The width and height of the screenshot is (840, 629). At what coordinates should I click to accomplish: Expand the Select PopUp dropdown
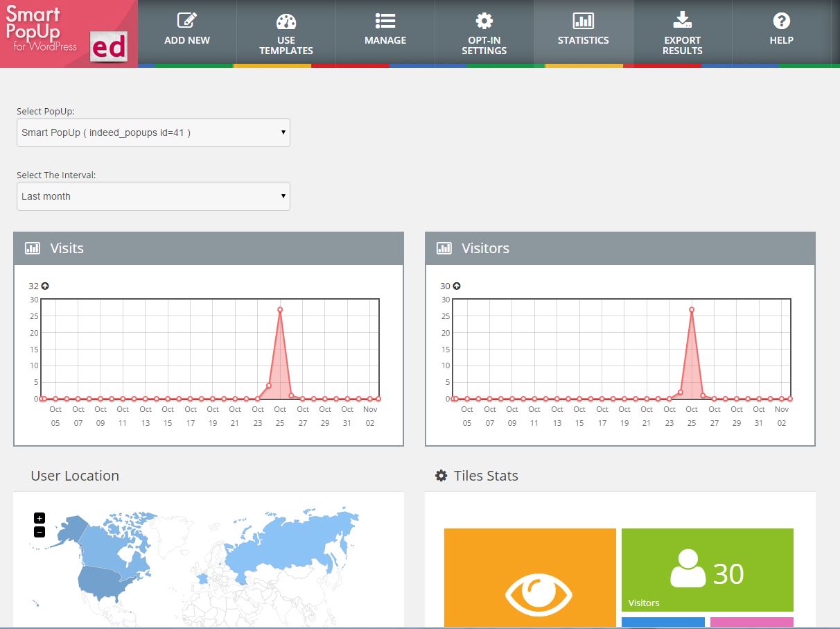(x=153, y=132)
